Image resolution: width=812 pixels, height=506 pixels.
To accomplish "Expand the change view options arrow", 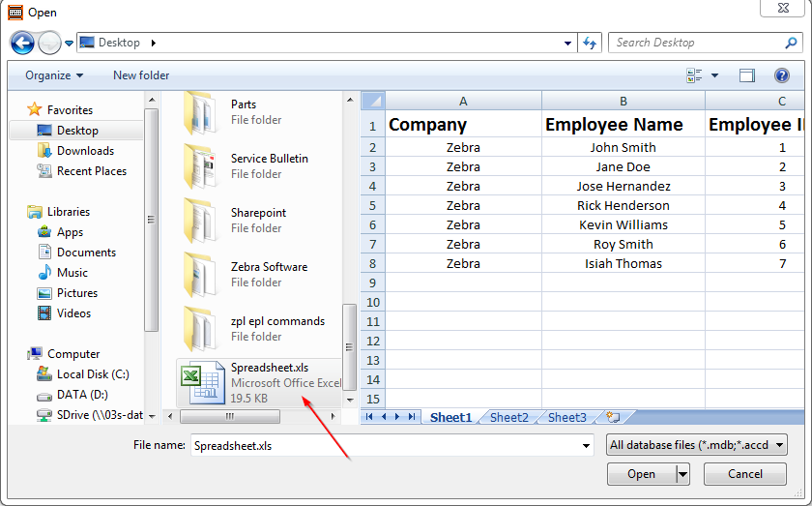I will tap(715, 75).
